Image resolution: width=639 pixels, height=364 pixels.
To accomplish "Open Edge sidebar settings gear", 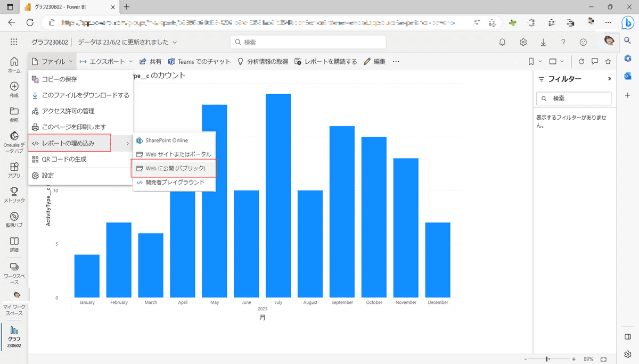I will click(627, 354).
